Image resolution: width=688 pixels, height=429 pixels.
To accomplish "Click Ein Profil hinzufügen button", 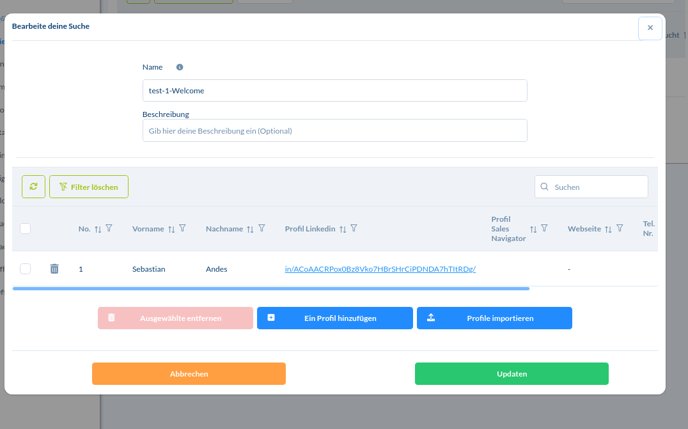I will click(334, 318).
